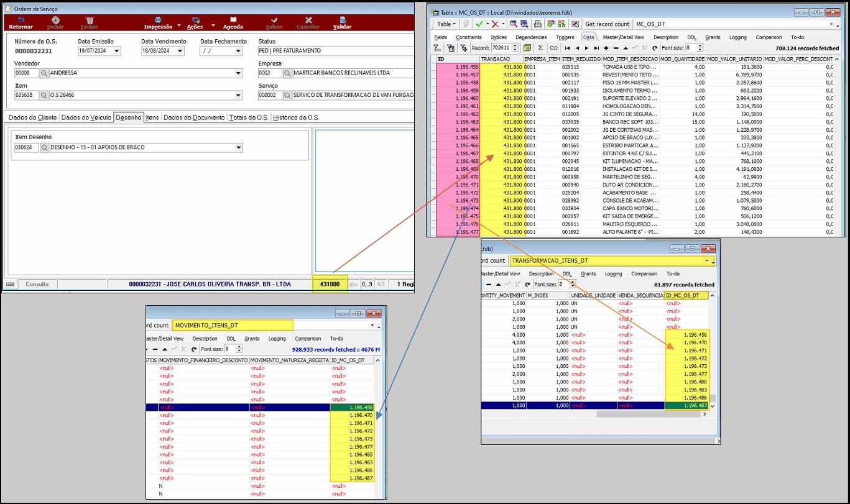Open the Ações dropdown arrow
The width and height of the screenshot is (850, 504).
(x=213, y=25)
